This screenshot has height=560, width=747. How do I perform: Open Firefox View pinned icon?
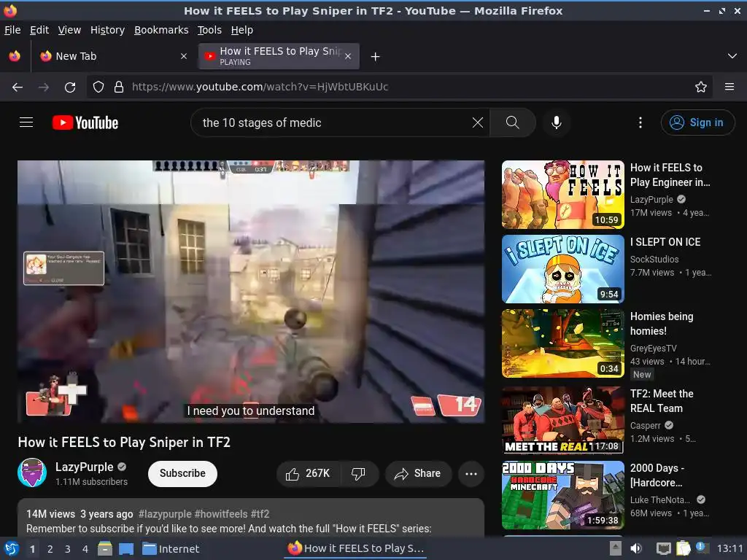click(x=15, y=56)
